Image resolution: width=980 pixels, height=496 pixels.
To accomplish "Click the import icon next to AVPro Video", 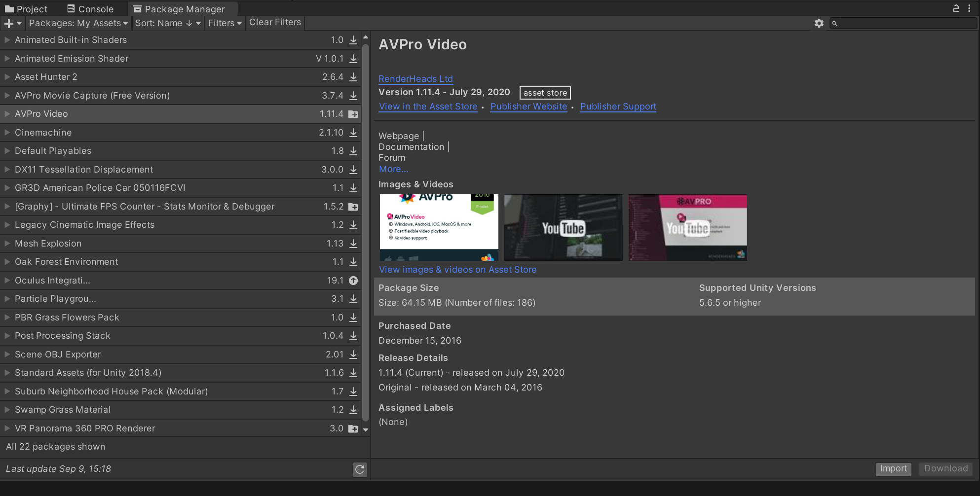I will [x=353, y=114].
